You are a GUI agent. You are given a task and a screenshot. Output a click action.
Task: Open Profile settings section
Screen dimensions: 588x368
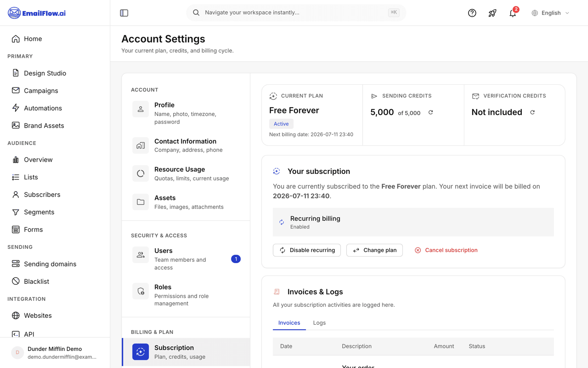(x=186, y=113)
